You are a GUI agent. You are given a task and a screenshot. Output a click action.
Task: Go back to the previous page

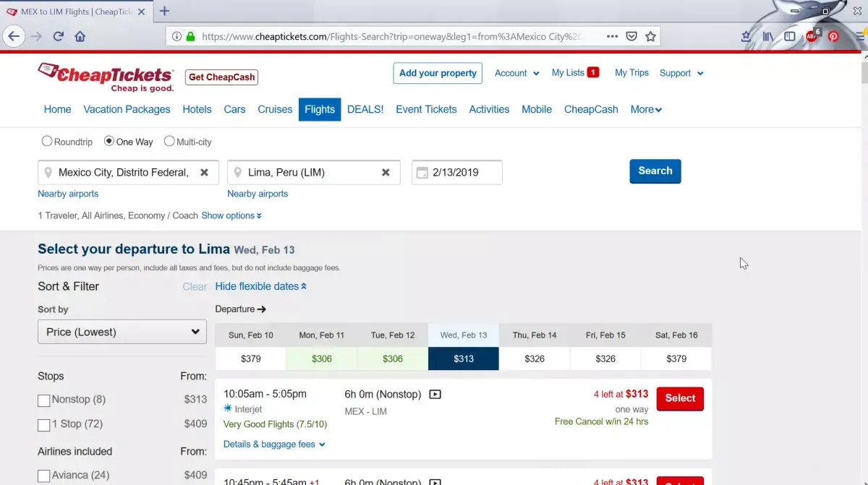coord(14,36)
